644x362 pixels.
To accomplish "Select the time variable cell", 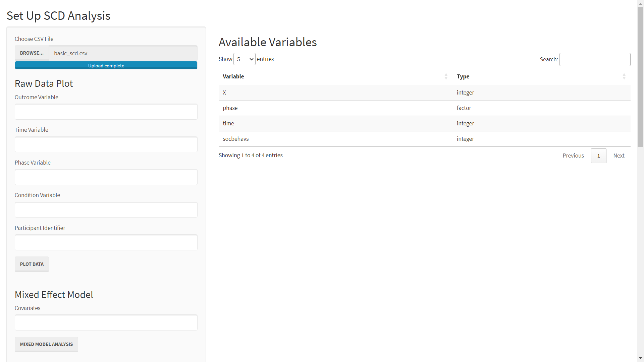I will point(335,123).
